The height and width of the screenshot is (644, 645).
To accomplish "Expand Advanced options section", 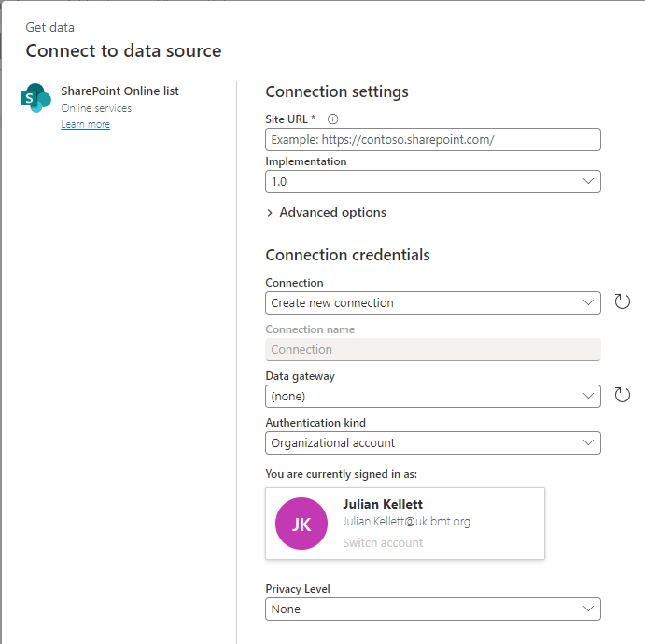I will 326,212.
